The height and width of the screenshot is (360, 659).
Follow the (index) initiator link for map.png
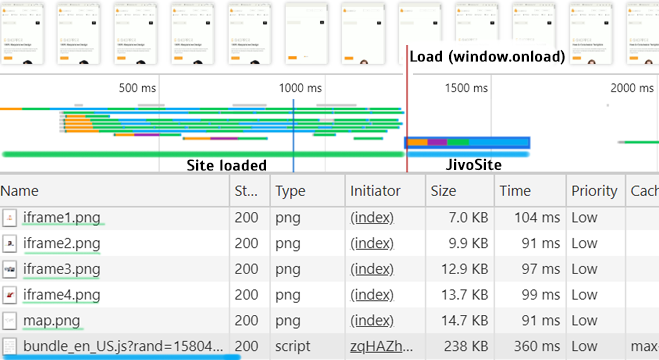point(372,321)
